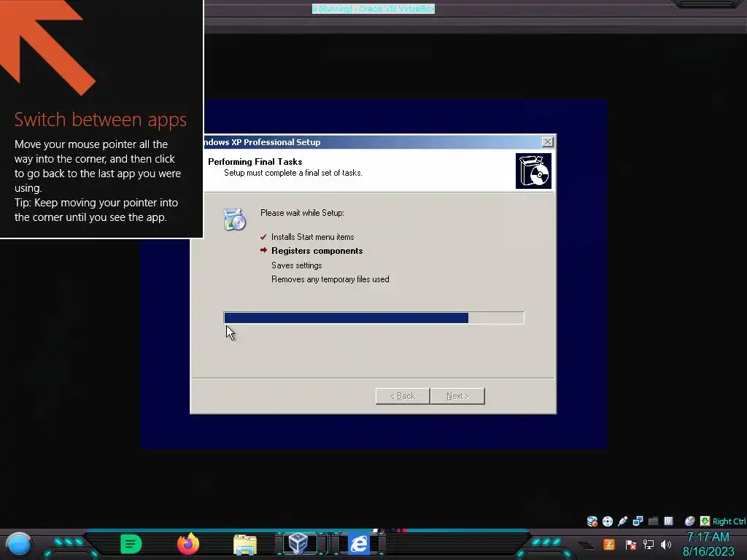The image size is (747, 560).
Task: Launch the green notes app from the taskbar
Action: click(x=131, y=544)
